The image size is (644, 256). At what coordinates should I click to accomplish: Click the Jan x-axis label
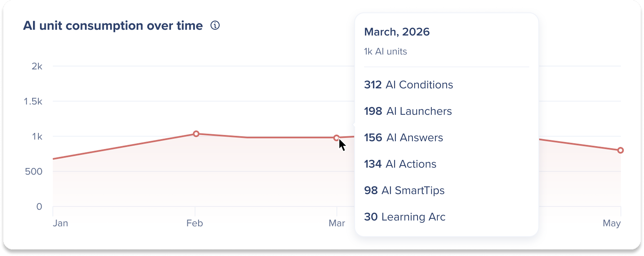coord(60,223)
